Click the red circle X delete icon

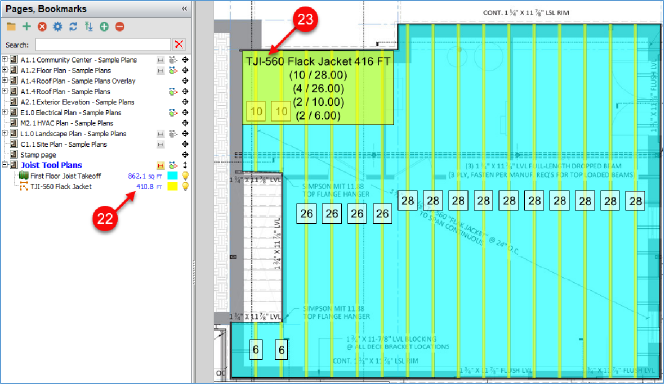(42, 27)
